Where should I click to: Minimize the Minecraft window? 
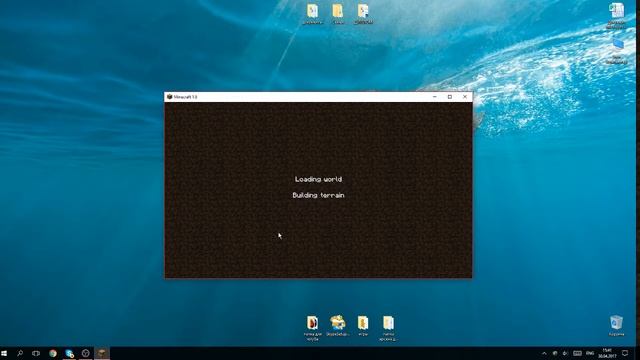435,97
